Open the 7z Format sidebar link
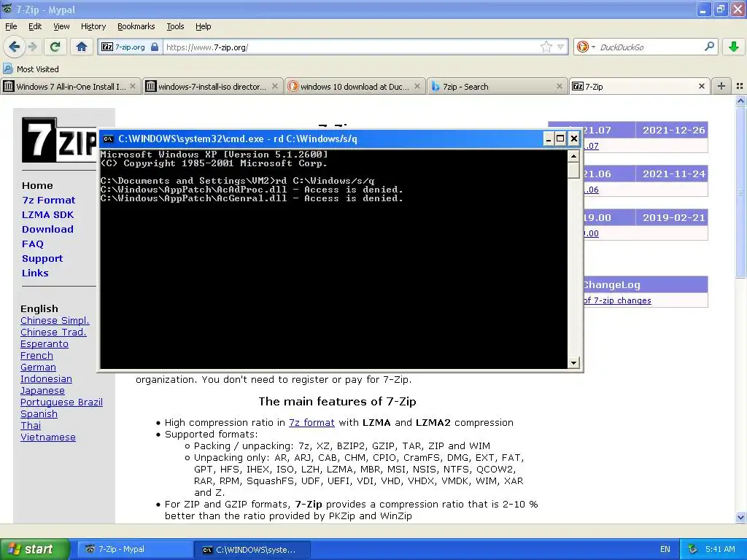 49,200
